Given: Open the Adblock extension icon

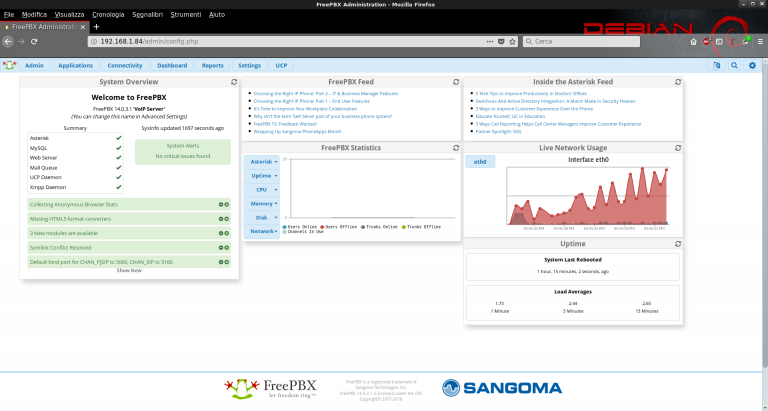Looking at the screenshot, I should tap(706, 42).
